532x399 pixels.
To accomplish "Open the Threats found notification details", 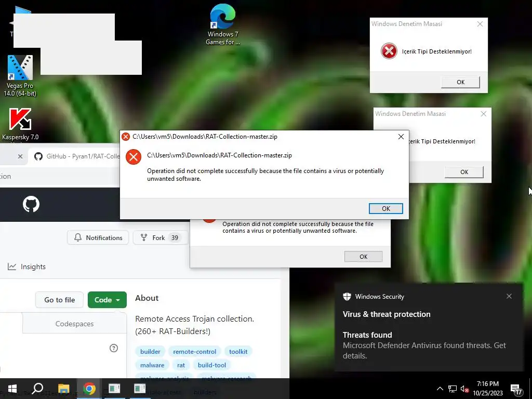I will point(424,345).
